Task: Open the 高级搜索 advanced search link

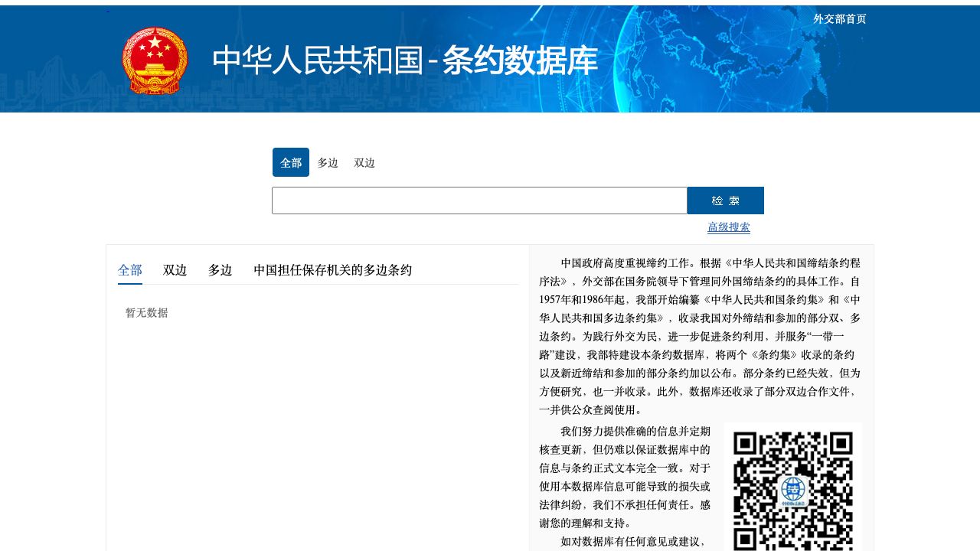Action: tap(728, 227)
